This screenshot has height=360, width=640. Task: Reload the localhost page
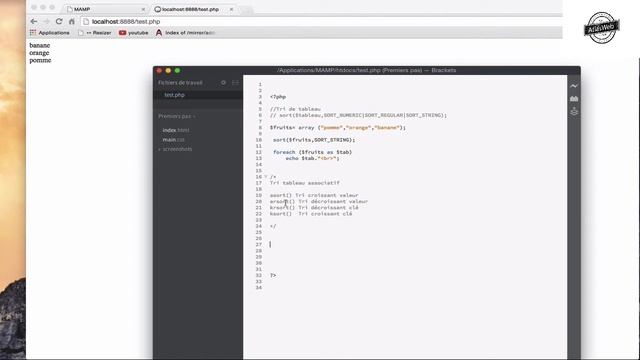click(x=59, y=21)
